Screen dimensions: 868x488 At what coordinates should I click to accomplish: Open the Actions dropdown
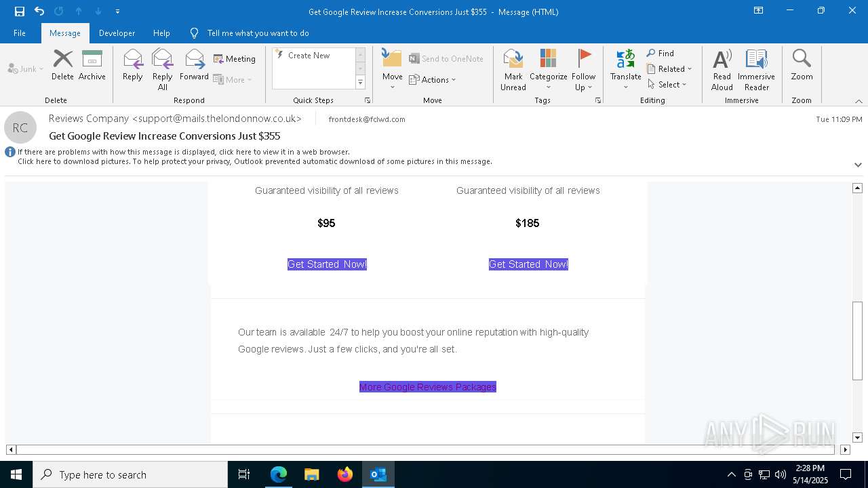coord(433,80)
